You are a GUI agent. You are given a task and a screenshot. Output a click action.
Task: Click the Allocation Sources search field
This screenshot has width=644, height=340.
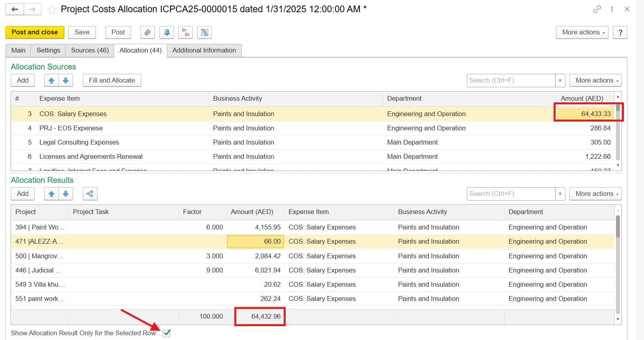pyautogui.click(x=511, y=81)
